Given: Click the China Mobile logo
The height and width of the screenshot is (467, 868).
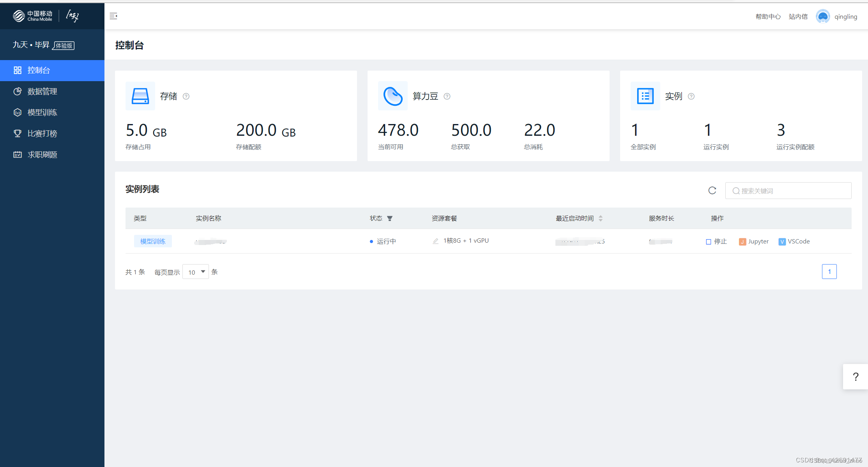Looking at the screenshot, I should [32, 16].
